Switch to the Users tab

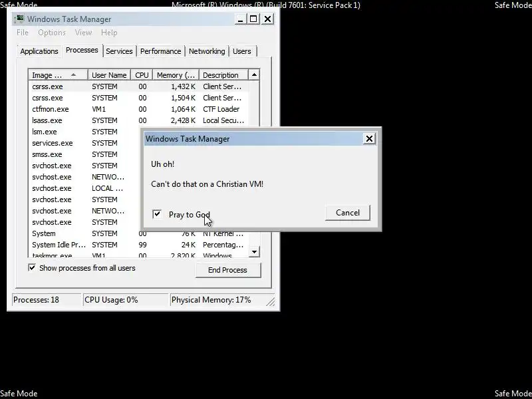(242, 51)
